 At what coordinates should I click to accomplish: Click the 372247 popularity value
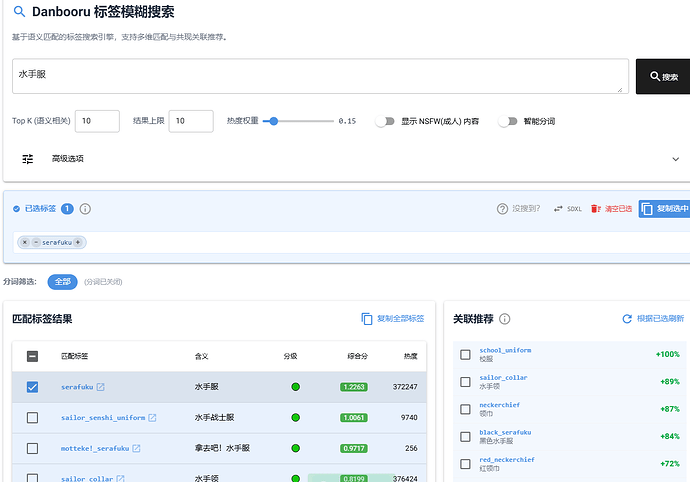[x=405, y=387]
